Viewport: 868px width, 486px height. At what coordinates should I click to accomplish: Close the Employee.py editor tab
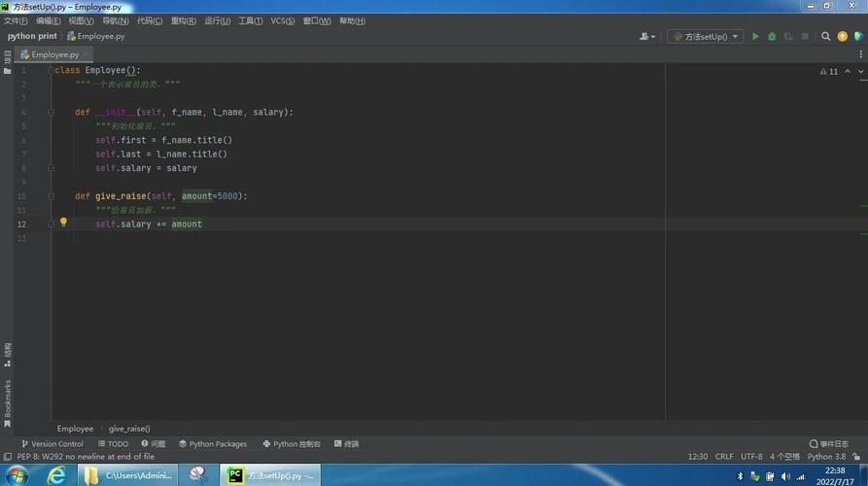click(x=87, y=54)
